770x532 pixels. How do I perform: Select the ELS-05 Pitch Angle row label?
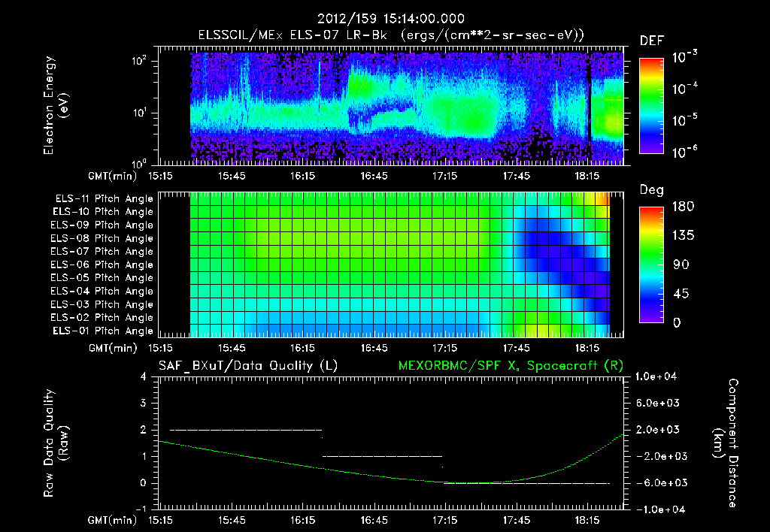[x=102, y=278]
